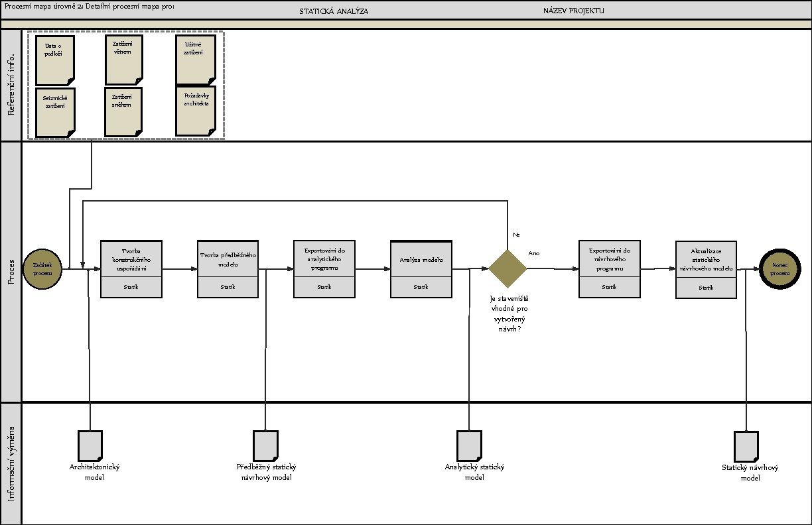Select the 'Užitné zatížení' reference document
This screenshot has width=812, height=525.
coord(196,60)
